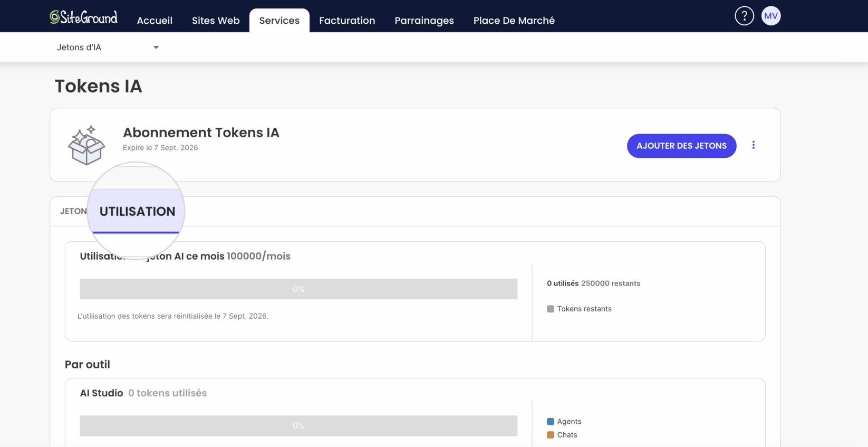
Task: Click the AI Studio tool heading
Action: [x=101, y=393]
